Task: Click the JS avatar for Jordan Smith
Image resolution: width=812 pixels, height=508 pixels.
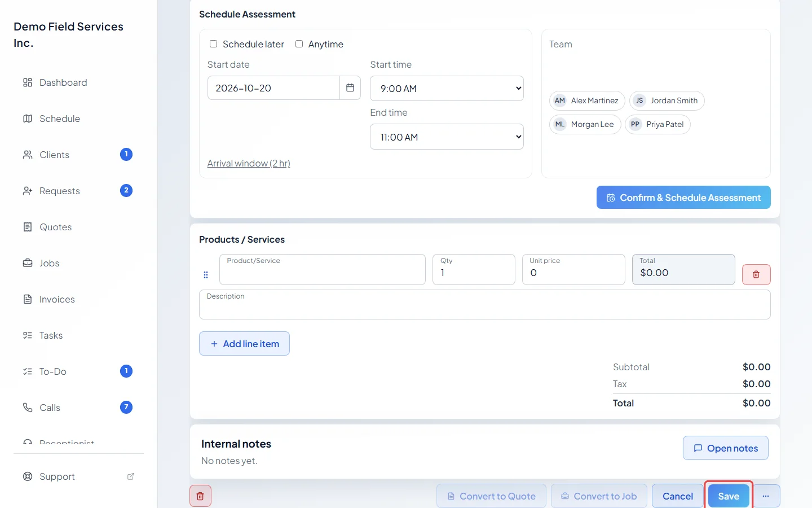Action: (x=639, y=100)
